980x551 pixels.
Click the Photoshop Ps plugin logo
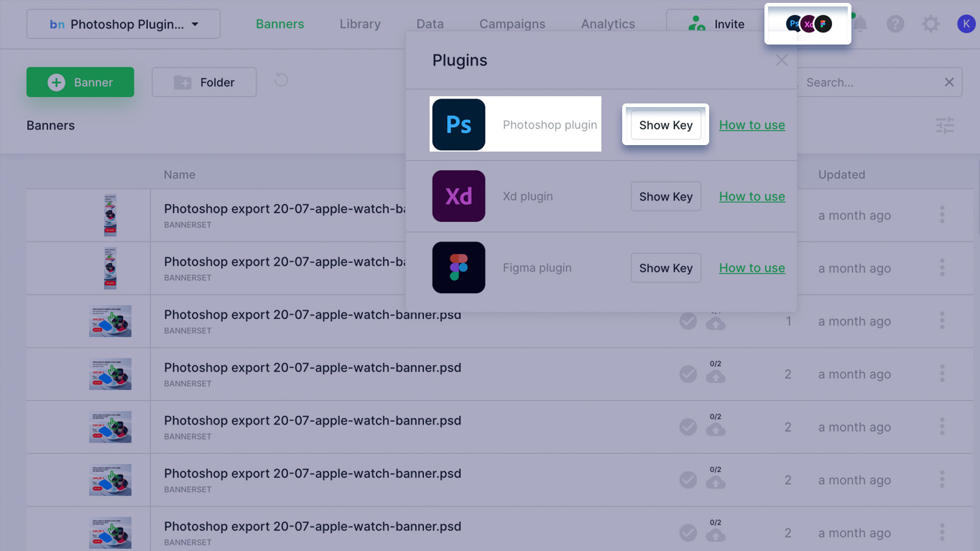458,124
